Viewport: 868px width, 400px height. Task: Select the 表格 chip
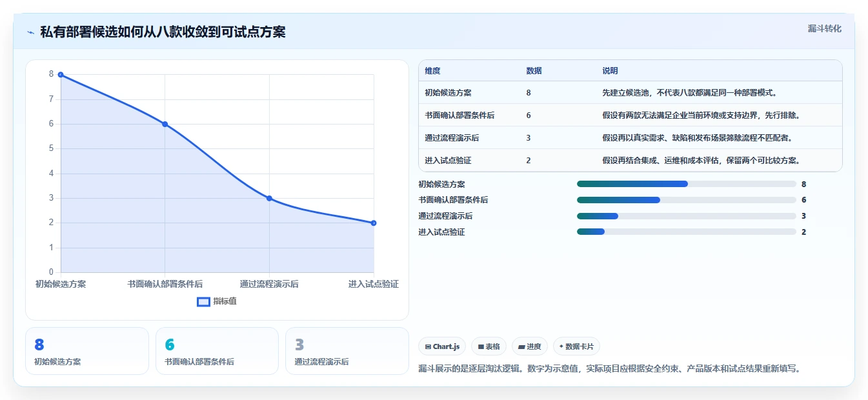(489, 346)
